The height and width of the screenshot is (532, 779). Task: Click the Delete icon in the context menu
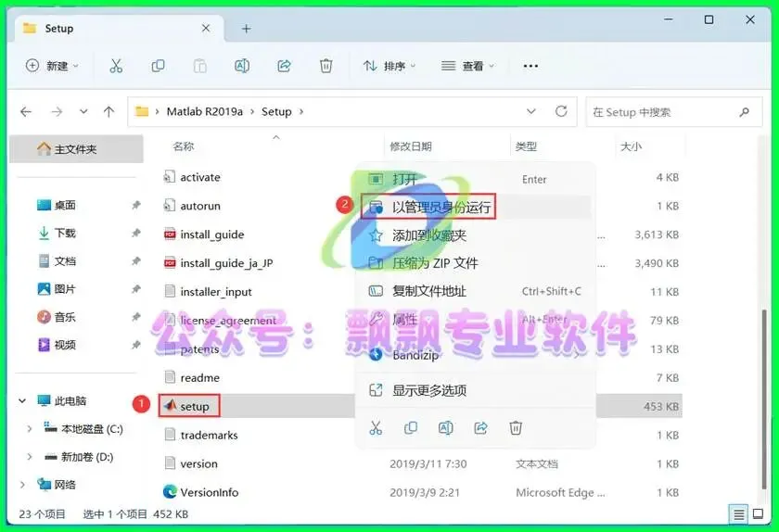[516, 427]
